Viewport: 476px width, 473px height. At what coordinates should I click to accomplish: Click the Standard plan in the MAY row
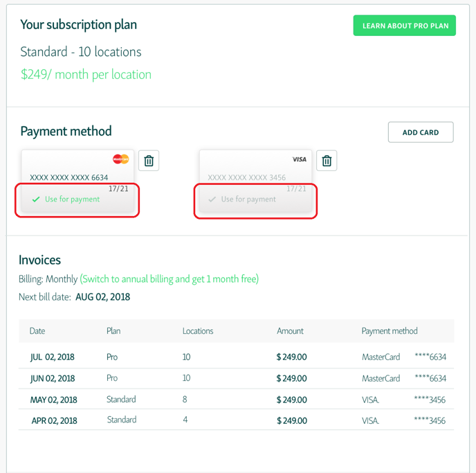(121, 399)
